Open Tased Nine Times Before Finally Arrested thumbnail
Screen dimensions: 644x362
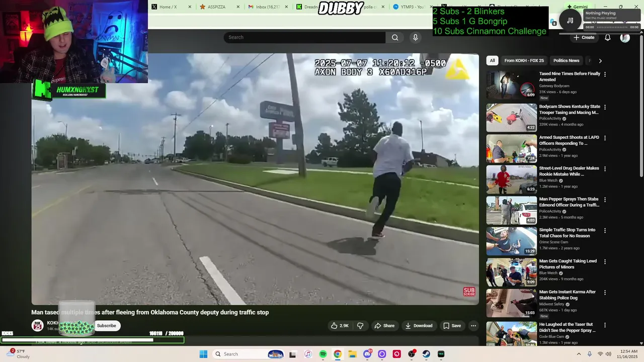[x=511, y=84]
